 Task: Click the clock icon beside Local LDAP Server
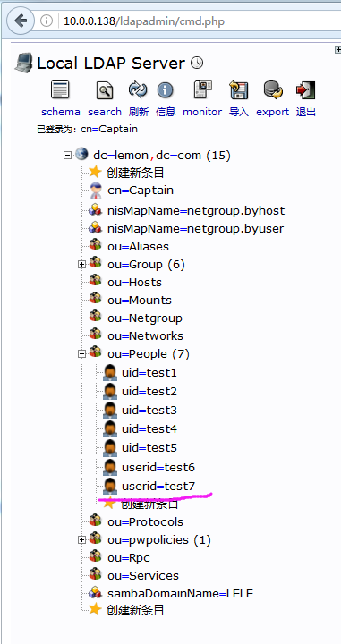[x=197, y=64]
